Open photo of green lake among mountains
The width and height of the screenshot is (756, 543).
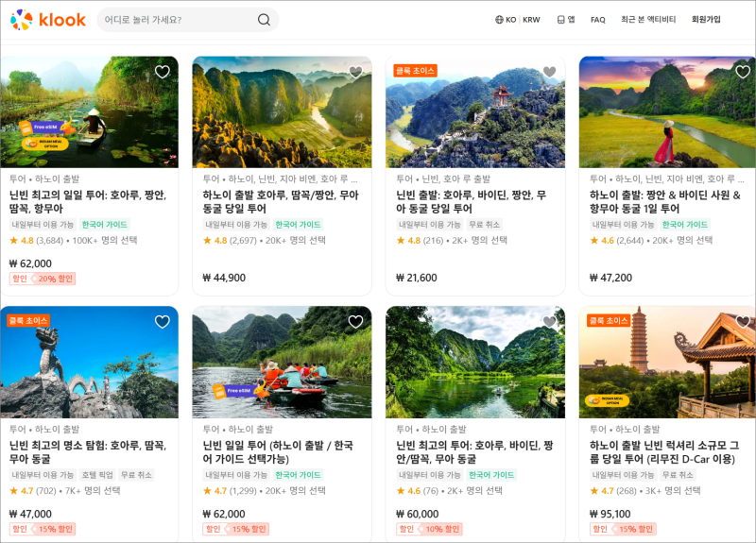point(475,363)
